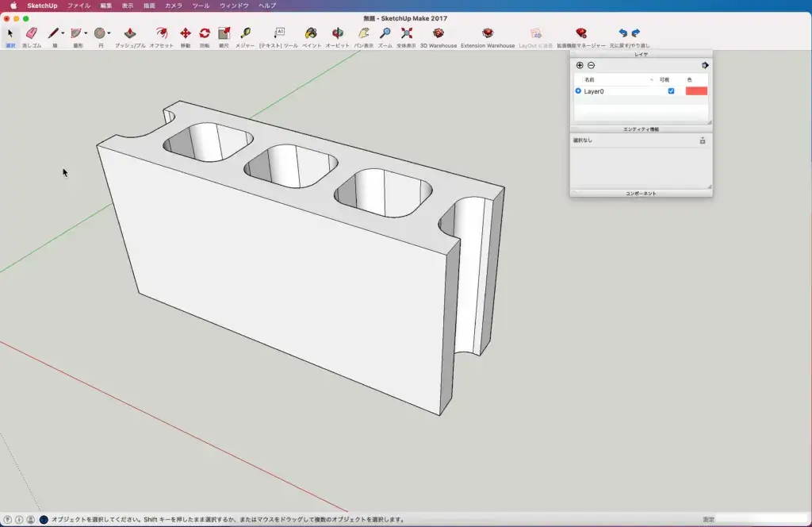Open the Apple menu

tap(13, 6)
